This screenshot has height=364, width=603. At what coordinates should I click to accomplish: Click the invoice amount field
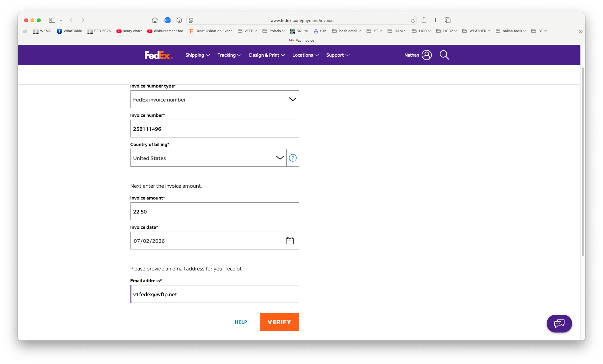214,211
